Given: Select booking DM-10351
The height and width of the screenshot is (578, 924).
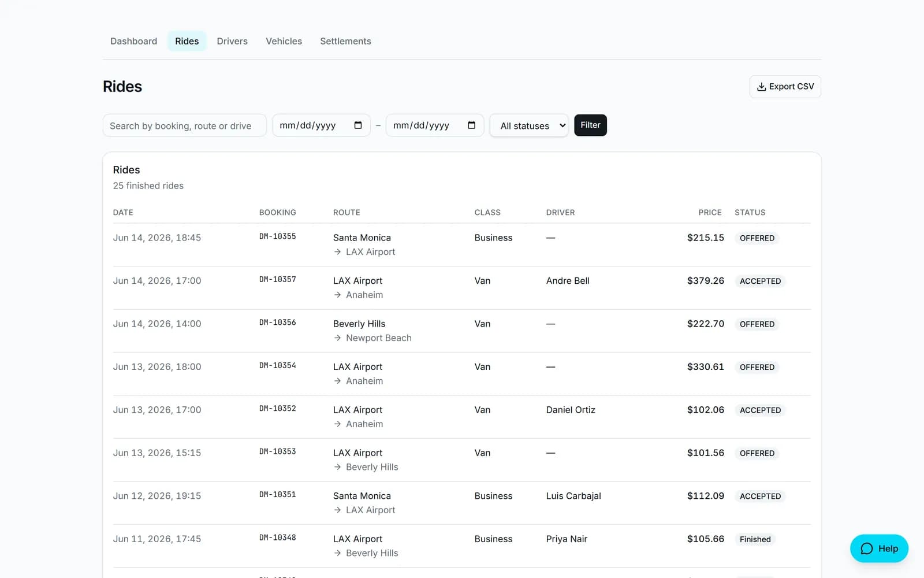Looking at the screenshot, I should pyautogui.click(x=277, y=494).
